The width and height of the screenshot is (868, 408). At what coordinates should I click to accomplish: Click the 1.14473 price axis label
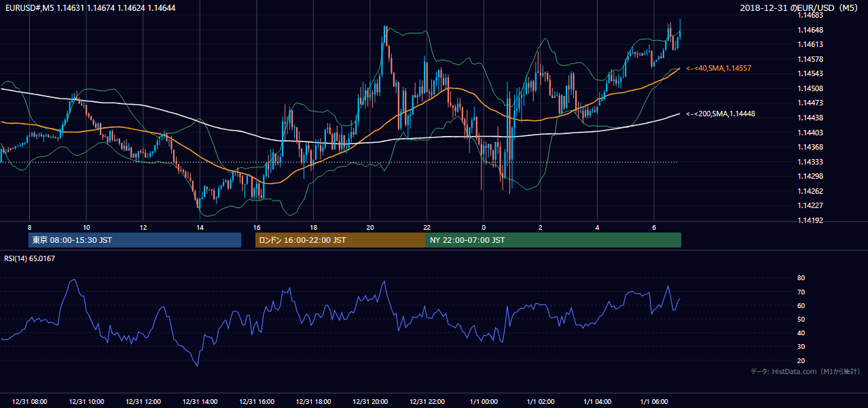[x=810, y=103]
